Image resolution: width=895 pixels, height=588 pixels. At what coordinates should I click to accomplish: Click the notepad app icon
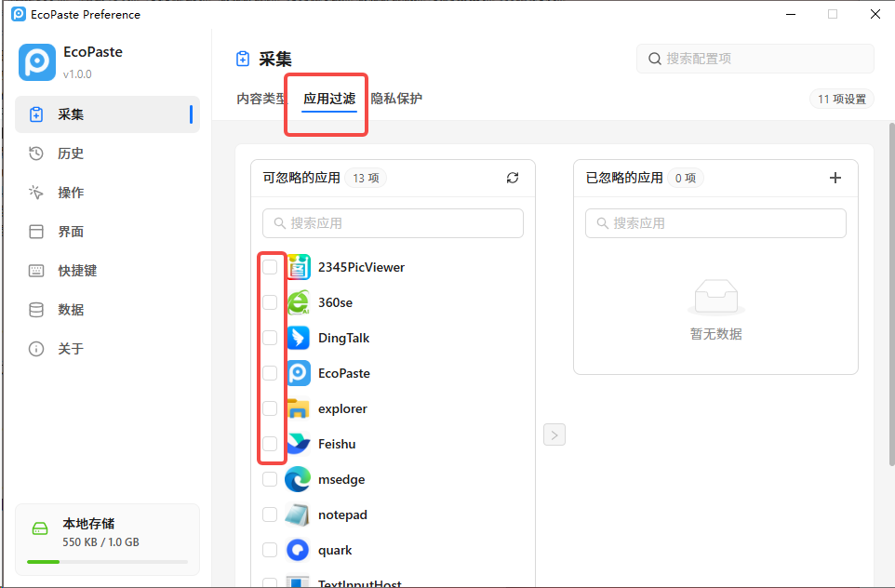coord(298,514)
